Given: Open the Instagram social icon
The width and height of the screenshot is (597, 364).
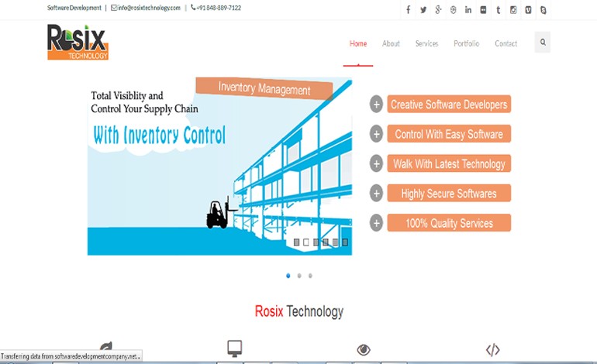Looking at the screenshot, I should pyautogui.click(x=513, y=10).
